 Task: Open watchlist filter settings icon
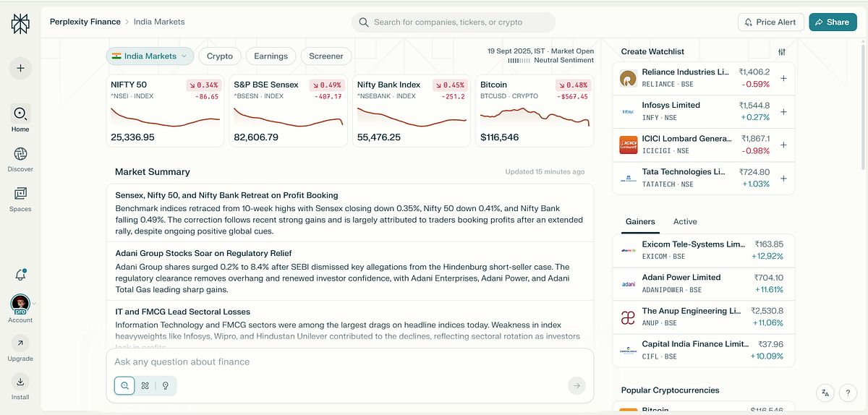781,52
